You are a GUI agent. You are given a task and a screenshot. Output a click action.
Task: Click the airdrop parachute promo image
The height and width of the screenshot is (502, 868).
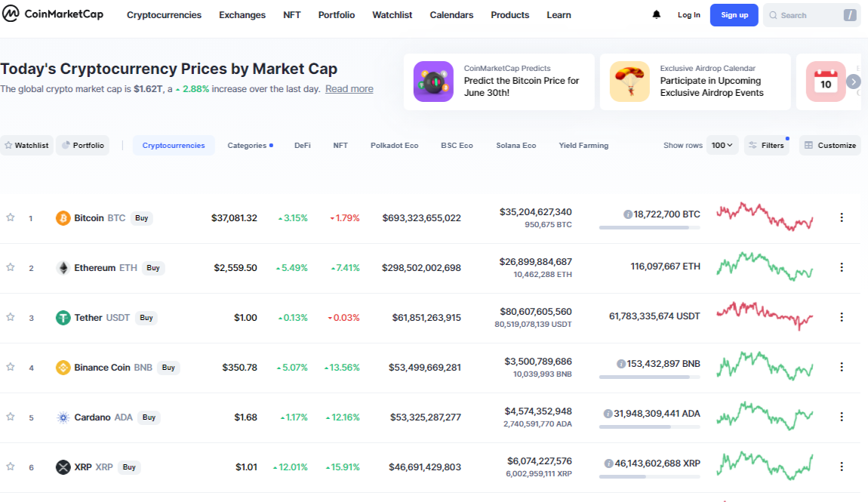(x=629, y=82)
